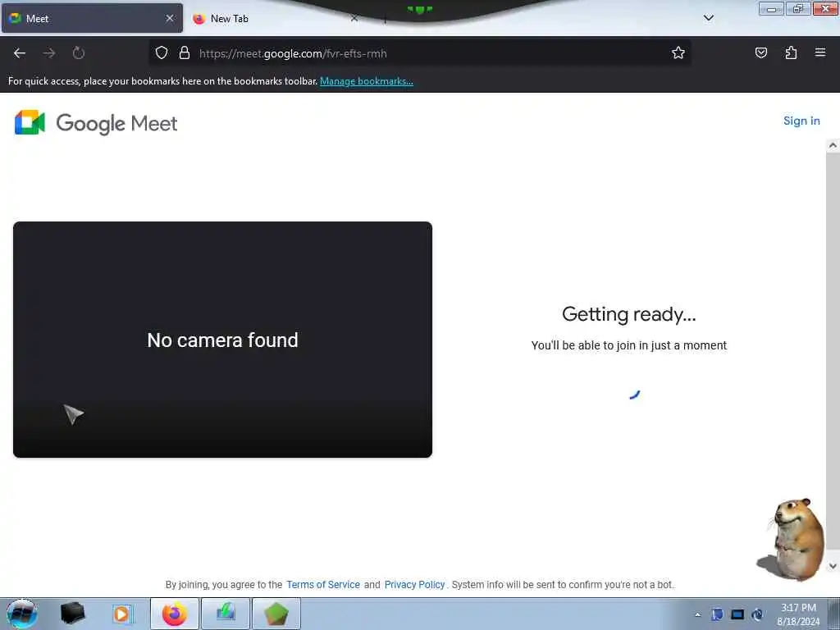Open the Save to Pocket icon

760,53
